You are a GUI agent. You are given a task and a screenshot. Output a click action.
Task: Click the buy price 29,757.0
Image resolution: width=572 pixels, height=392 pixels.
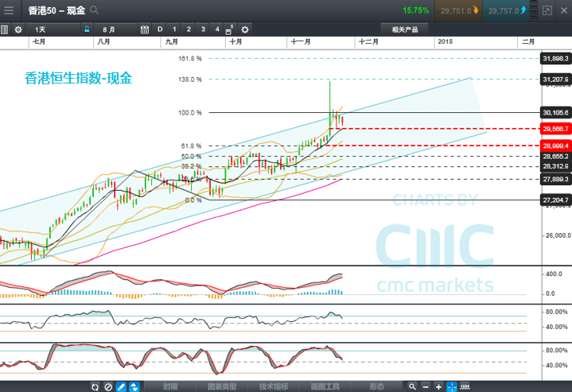(506, 10)
